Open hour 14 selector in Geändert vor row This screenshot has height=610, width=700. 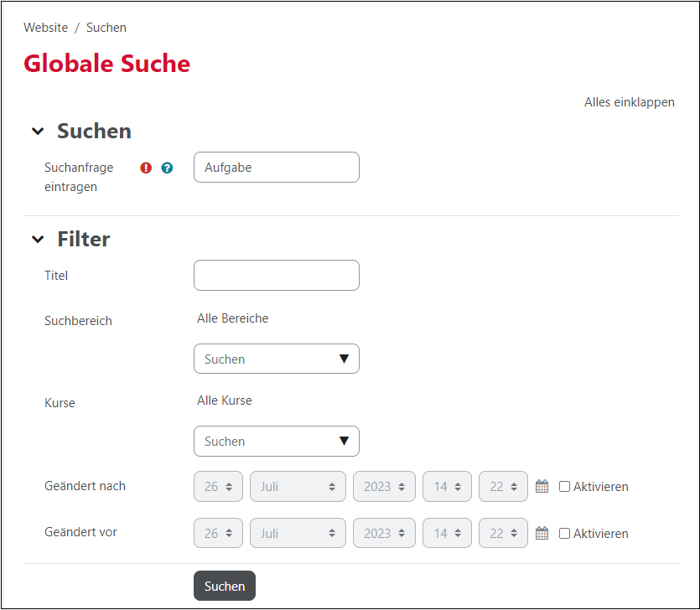point(448,533)
